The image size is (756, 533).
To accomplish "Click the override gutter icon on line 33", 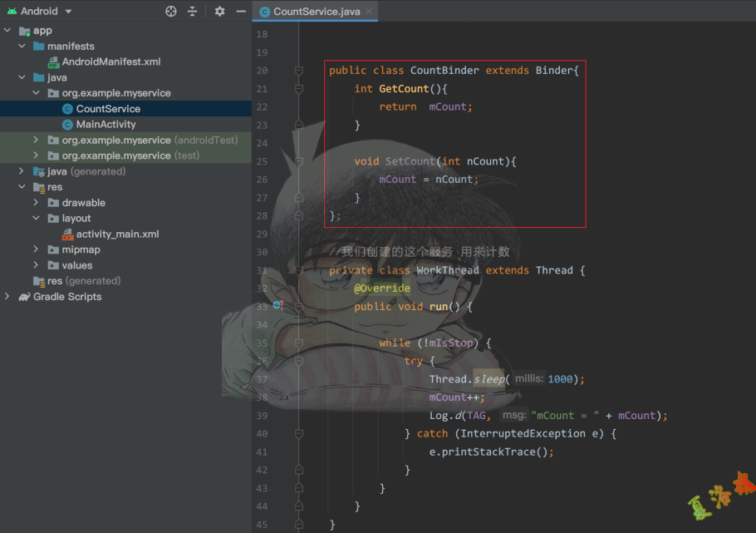I will click(x=277, y=306).
